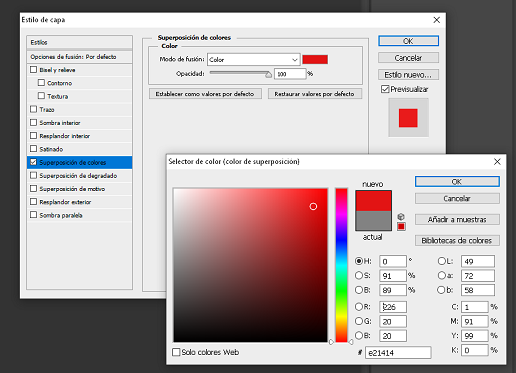516x373 pixels.
Task: Click Cancelar in the color picker
Action: (x=457, y=198)
